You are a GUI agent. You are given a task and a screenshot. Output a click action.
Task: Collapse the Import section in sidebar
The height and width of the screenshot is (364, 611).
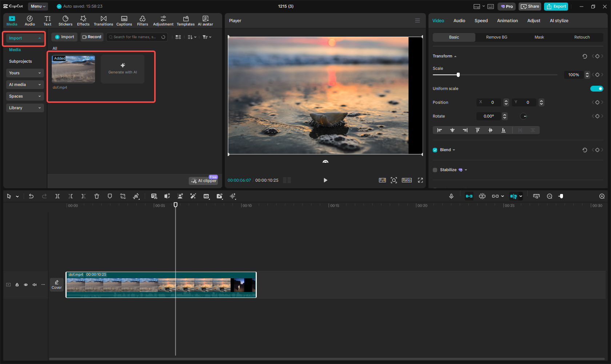tap(25, 38)
